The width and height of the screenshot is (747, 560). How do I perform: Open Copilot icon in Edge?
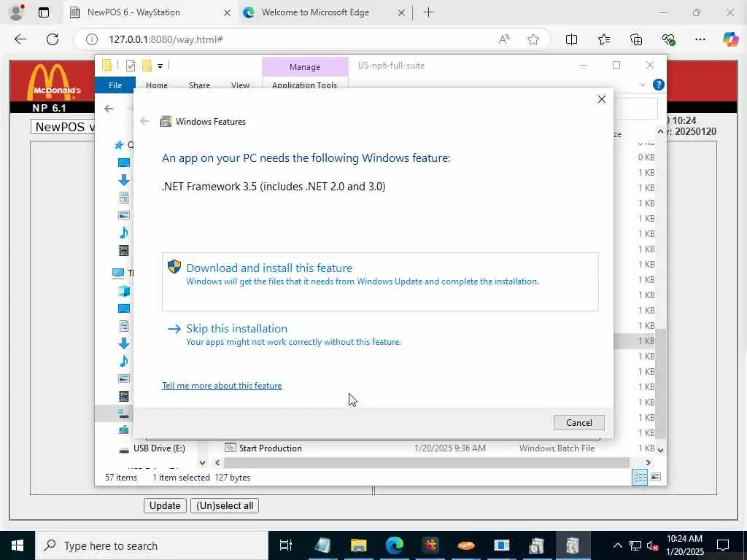point(730,39)
